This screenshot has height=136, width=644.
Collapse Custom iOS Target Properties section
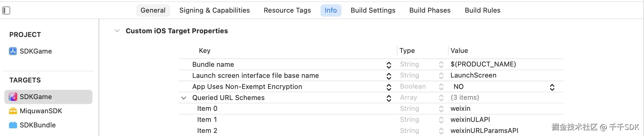117,31
